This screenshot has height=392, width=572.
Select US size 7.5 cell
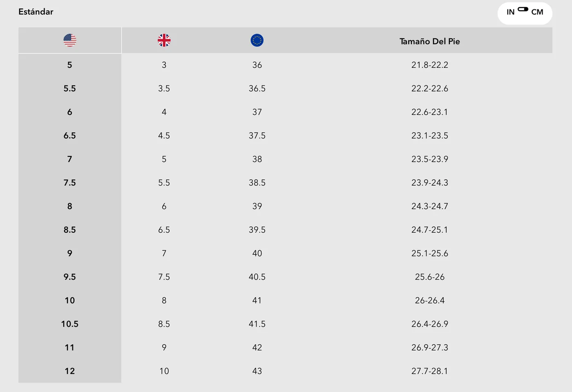[70, 183]
